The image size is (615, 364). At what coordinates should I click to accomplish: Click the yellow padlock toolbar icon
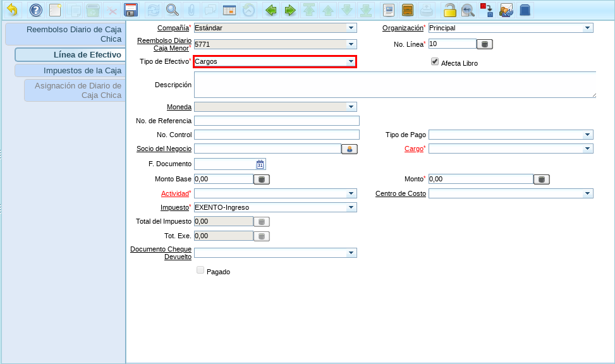[449, 10]
